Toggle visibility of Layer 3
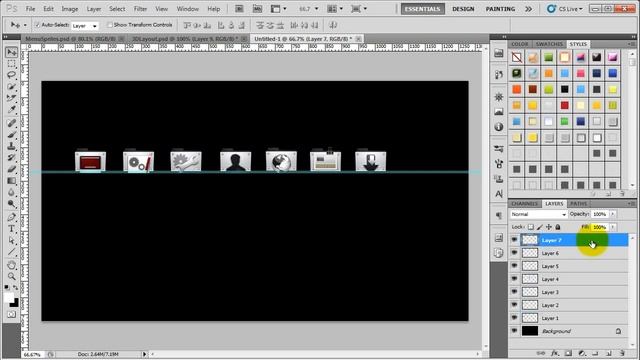This screenshot has width=640, height=360. (514, 292)
